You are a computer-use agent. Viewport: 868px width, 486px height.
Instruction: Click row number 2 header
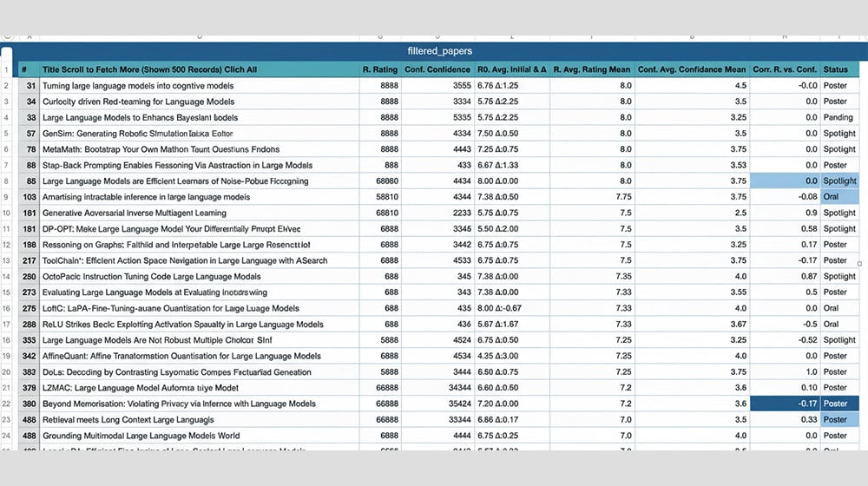(x=7, y=86)
